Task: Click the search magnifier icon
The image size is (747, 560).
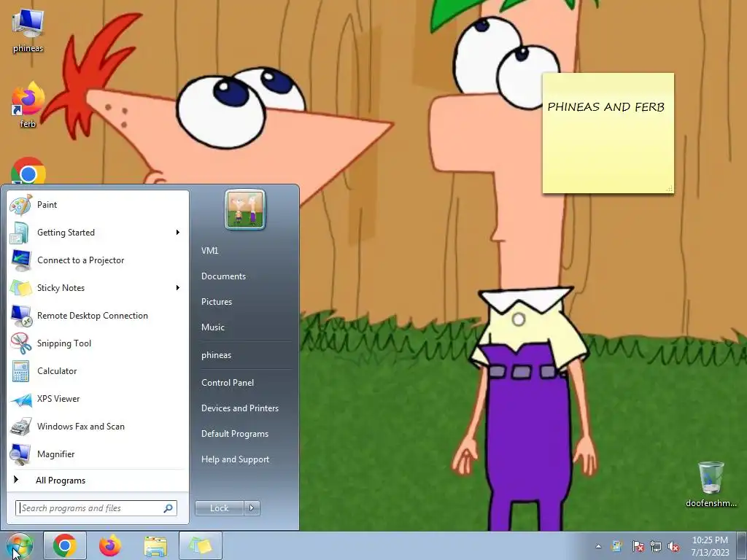Action: 168,508
